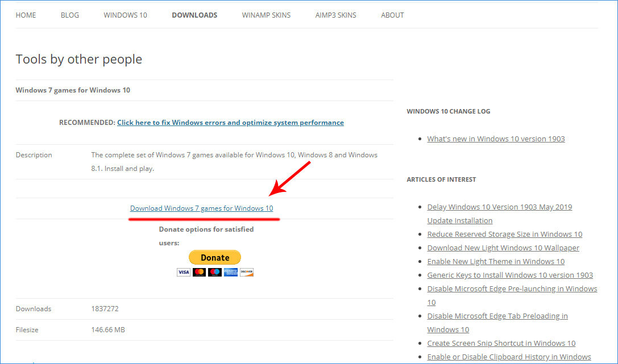Click the American Express card icon
Image resolution: width=618 pixels, height=364 pixels.
coord(231,272)
